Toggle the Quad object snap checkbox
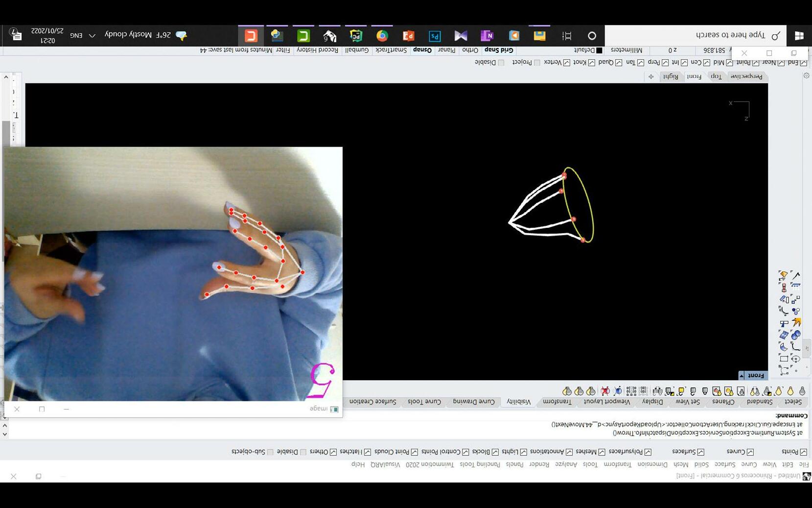The width and height of the screenshot is (812, 508). (618, 63)
